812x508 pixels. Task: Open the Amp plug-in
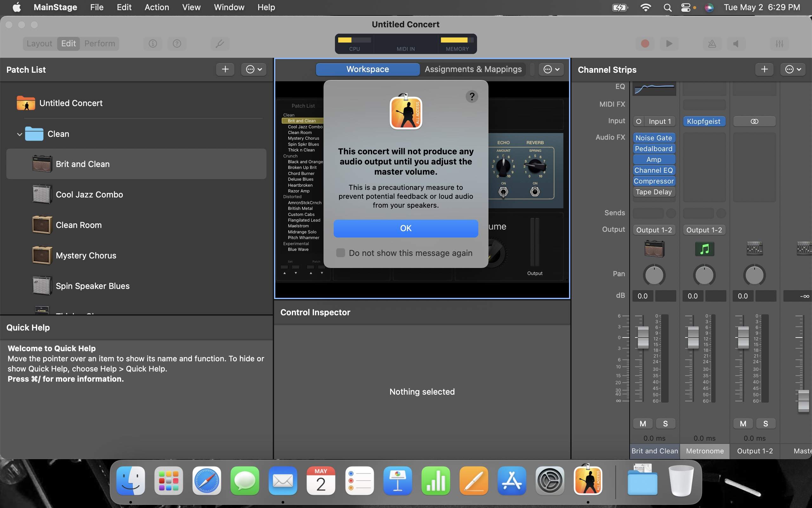tap(654, 160)
